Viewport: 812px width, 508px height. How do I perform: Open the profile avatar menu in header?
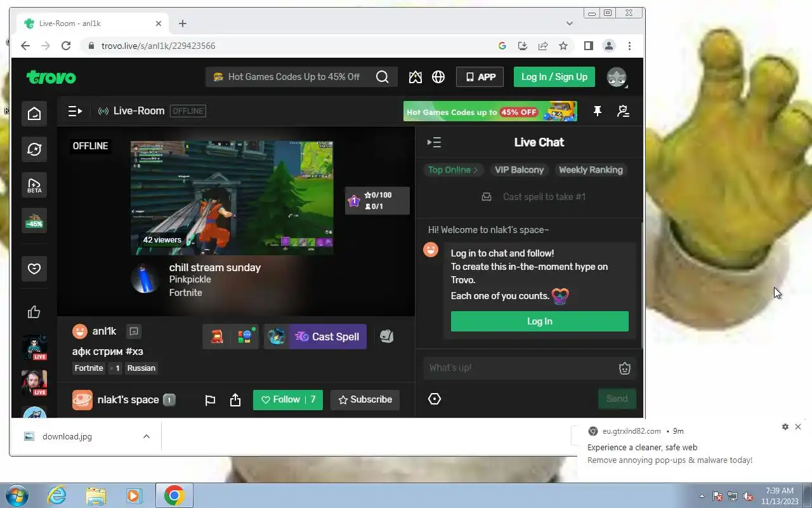[x=617, y=77]
